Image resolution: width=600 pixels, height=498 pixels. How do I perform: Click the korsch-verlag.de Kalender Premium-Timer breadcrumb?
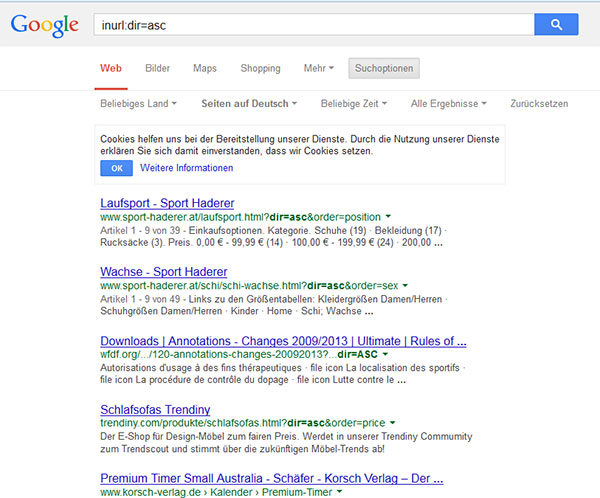[216, 492]
